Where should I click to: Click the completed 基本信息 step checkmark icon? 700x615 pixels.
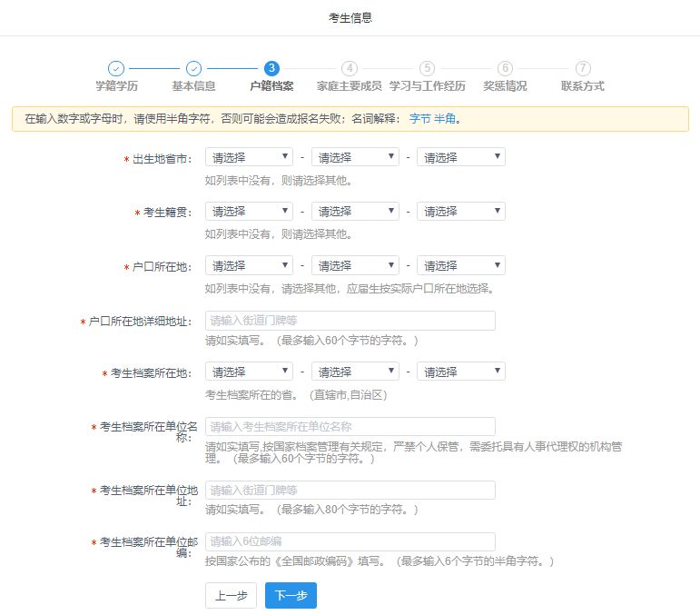coord(193,68)
